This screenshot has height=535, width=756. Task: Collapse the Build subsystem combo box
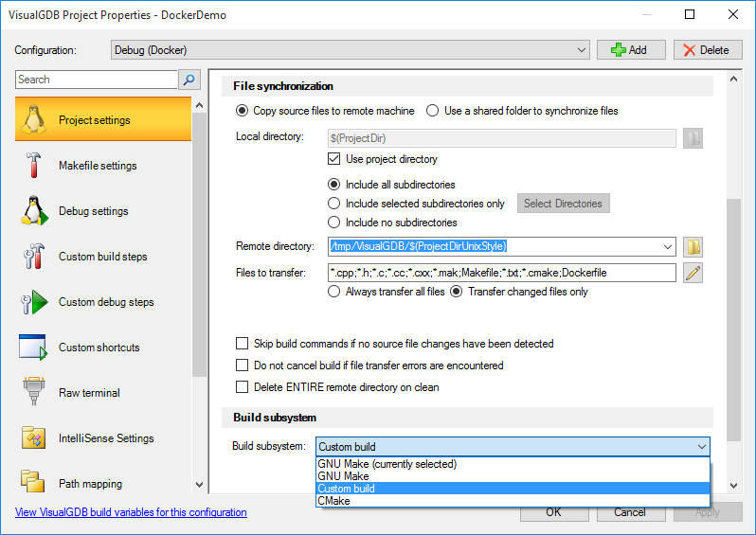[513, 447]
